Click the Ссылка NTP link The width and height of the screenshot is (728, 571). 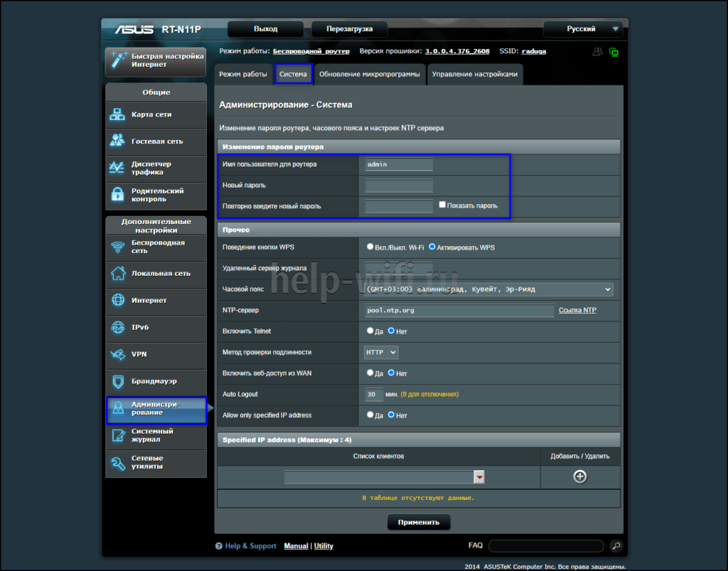577,311
